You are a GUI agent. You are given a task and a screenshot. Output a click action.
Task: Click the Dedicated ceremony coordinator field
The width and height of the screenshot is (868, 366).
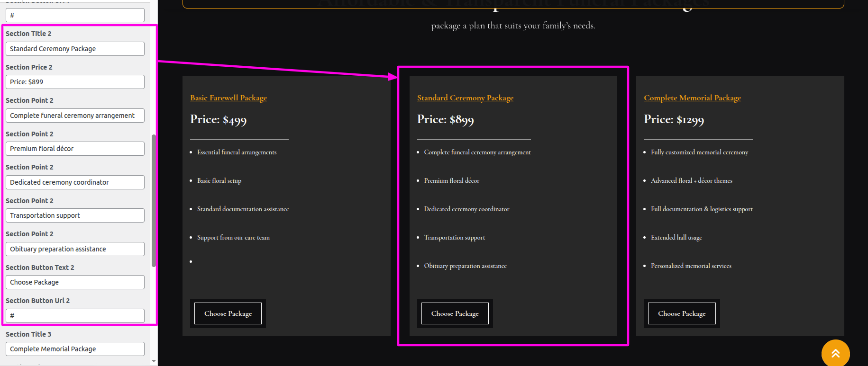click(75, 182)
